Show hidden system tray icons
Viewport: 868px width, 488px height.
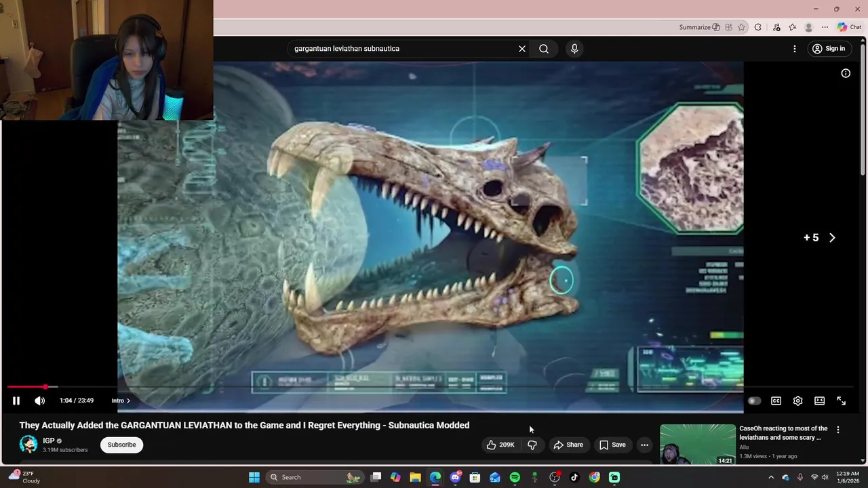pos(771,477)
